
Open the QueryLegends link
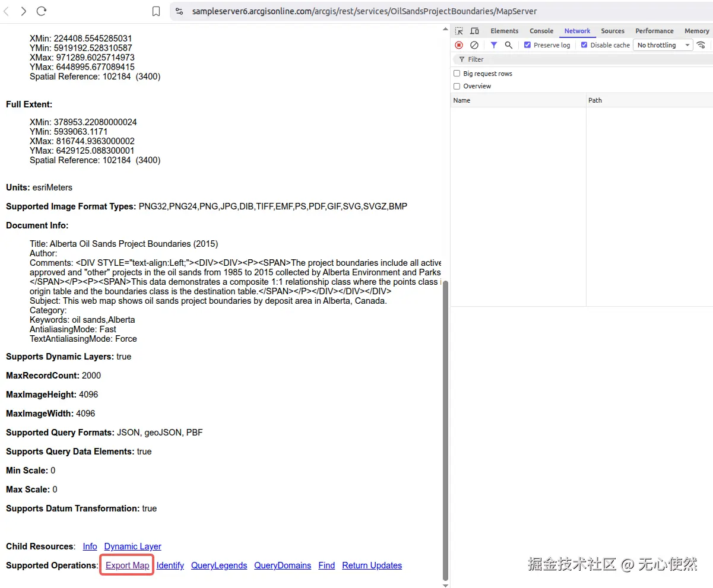point(219,565)
